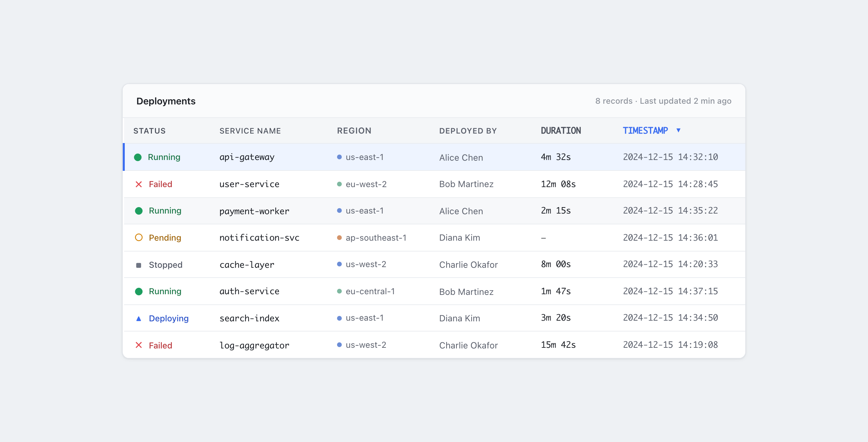Click Deployed By column header

click(468, 131)
